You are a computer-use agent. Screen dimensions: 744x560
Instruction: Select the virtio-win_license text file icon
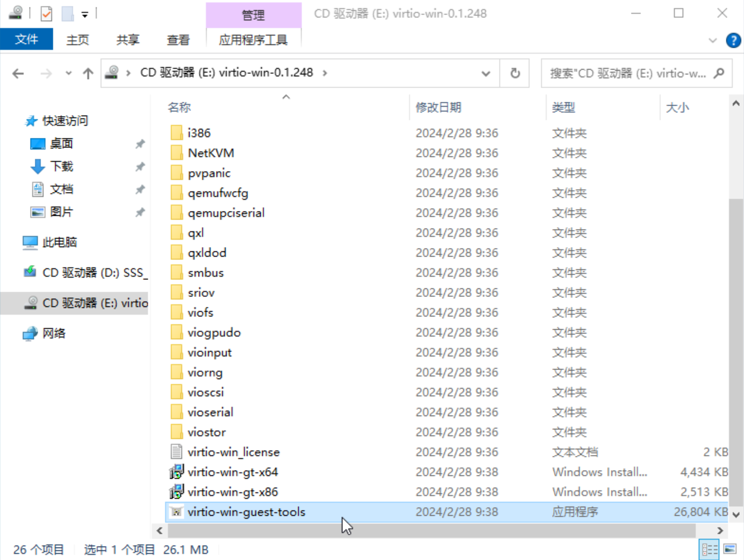pos(177,452)
